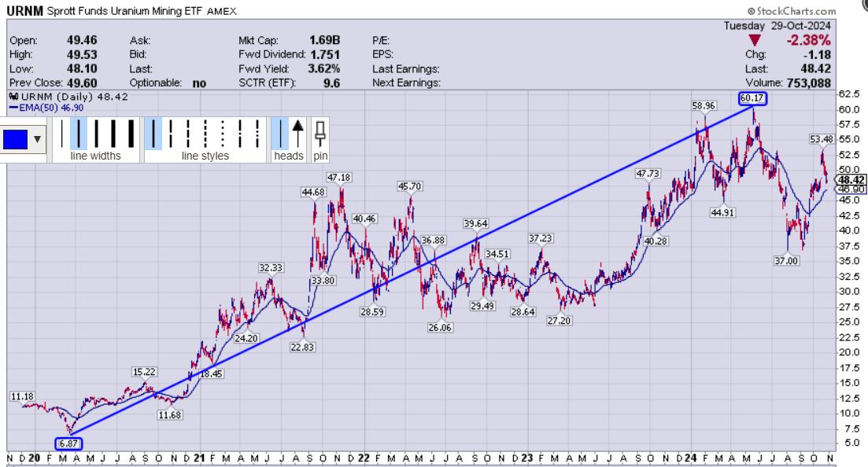Click the Volume 753,088 value
The height and width of the screenshot is (467, 868).
(809, 83)
